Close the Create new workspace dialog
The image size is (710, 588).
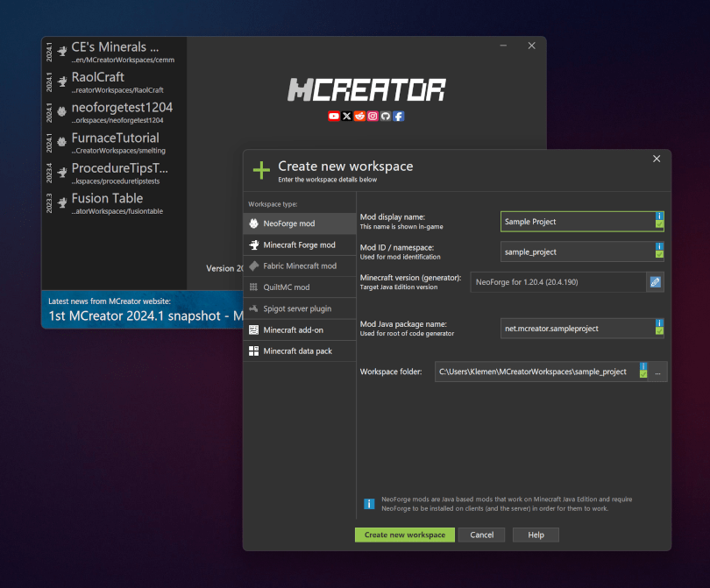point(657,159)
